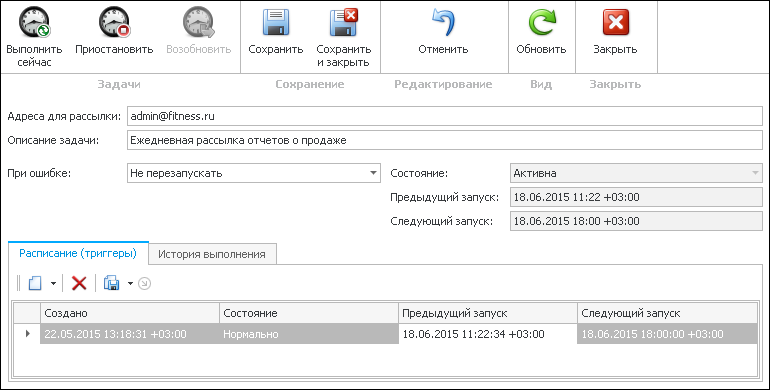Click cell 18.06.2015 18:00:00 +03:00
Screen dimensions: 770x390
667,334
